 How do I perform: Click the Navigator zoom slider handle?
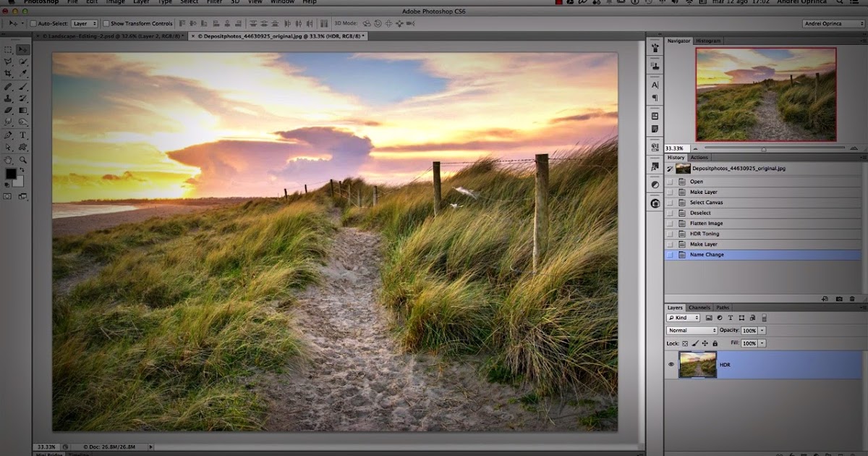pyautogui.click(x=764, y=148)
